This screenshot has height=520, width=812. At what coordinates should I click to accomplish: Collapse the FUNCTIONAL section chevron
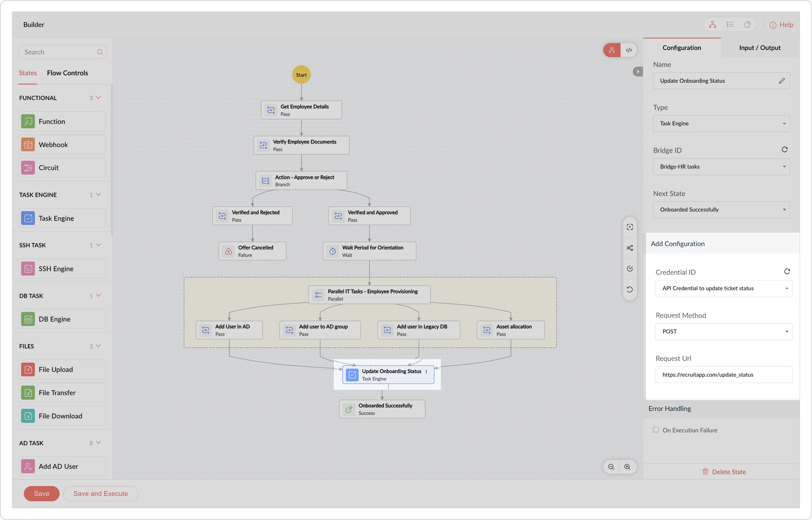click(99, 98)
